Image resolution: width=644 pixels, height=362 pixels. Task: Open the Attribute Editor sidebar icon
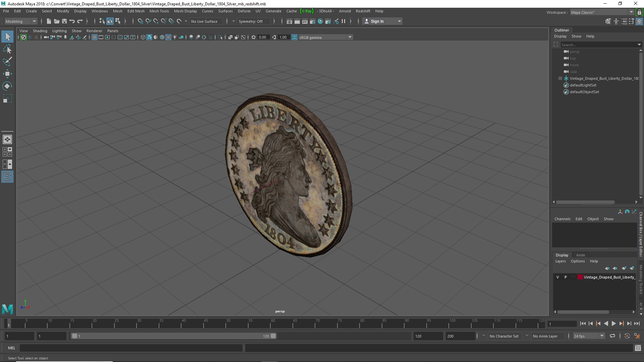(624, 21)
